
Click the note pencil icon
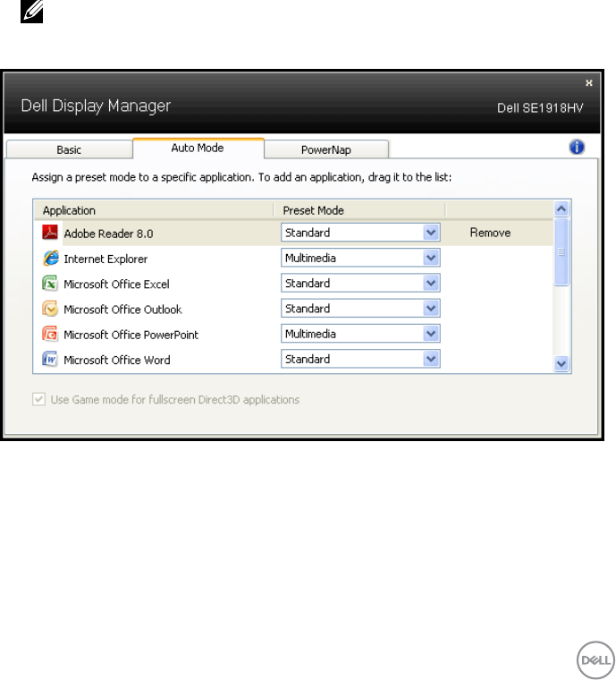pyautogui.click(x=31, y=12)
